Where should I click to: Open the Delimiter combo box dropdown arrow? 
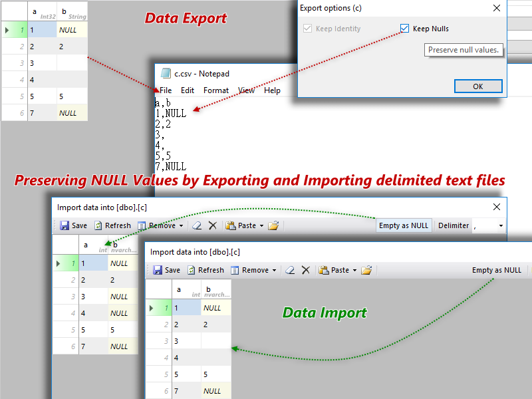tap(501, 226)
